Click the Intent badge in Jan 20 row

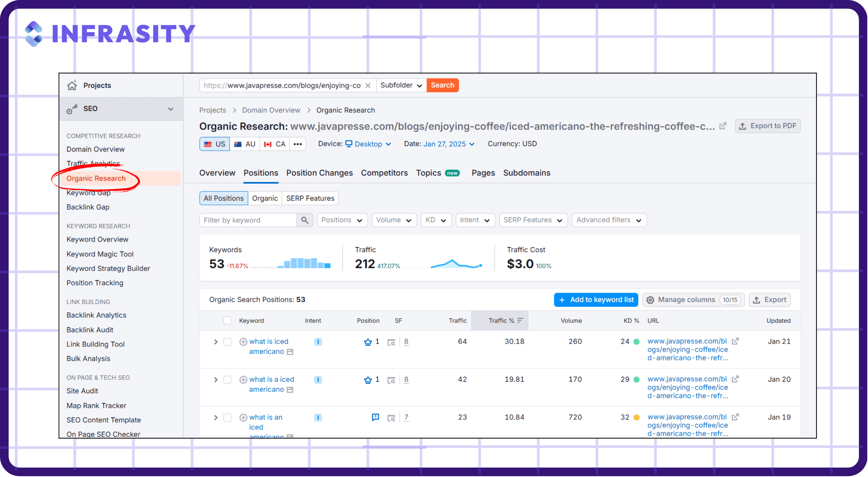coord(318,380)
